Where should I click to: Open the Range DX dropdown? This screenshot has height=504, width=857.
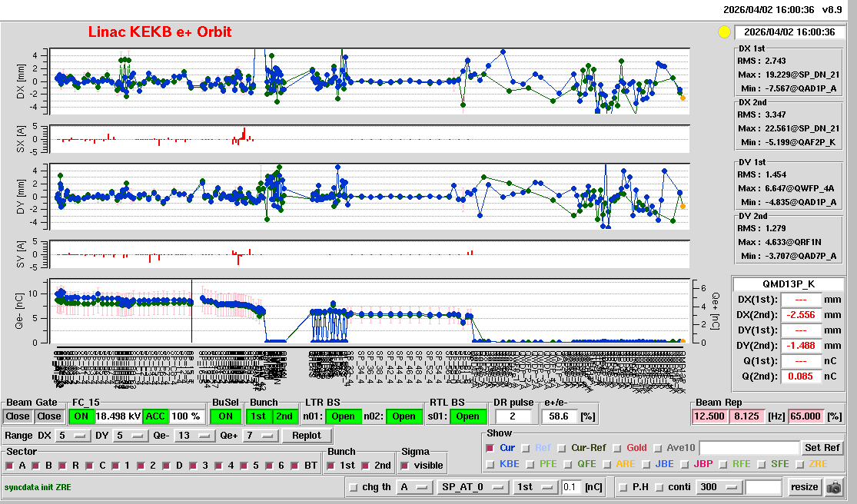(71, 436)
